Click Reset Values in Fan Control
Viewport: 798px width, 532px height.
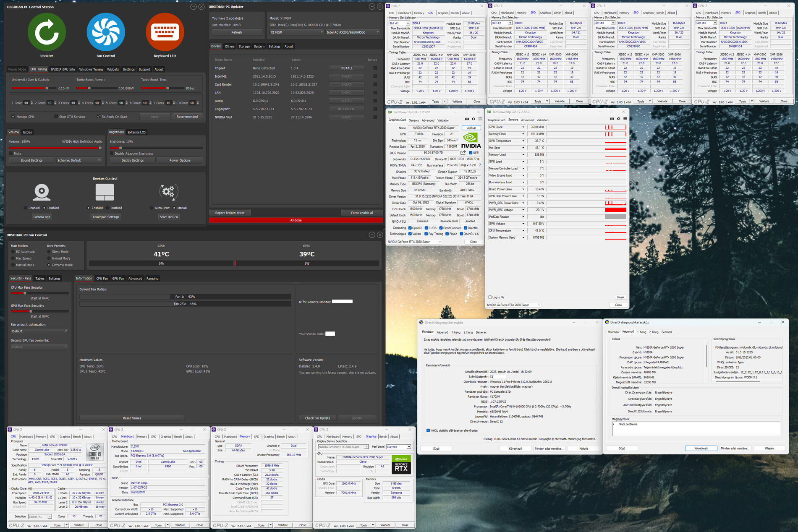point(132,418)
